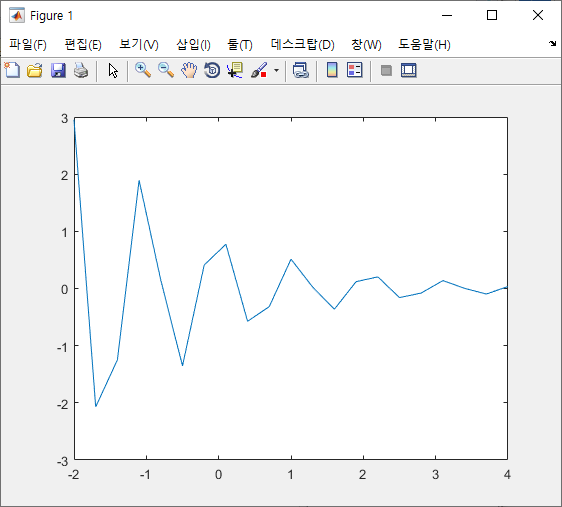Image resolution: width=562 pixels, height=507 pixels.
Task: Enable the Rotate 3D tool
Action: 212,70
